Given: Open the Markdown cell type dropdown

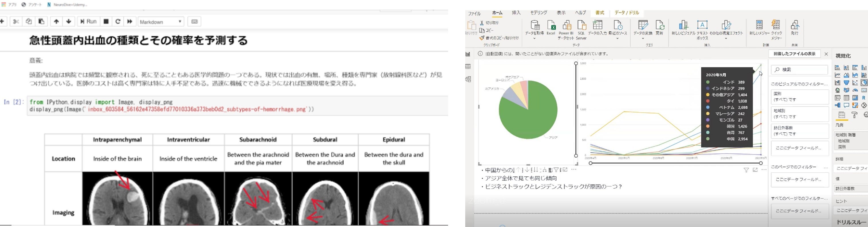Looking at the screenshot, I should (161, 22).
